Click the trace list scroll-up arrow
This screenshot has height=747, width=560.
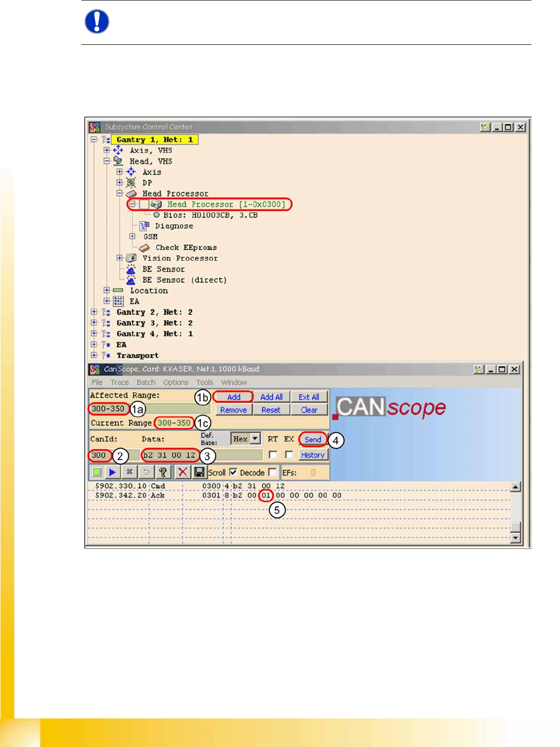(x=516, y=487)
